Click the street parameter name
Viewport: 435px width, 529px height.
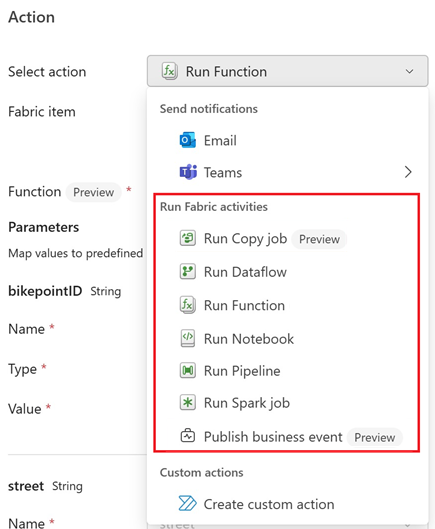click(x=26, y=486)
